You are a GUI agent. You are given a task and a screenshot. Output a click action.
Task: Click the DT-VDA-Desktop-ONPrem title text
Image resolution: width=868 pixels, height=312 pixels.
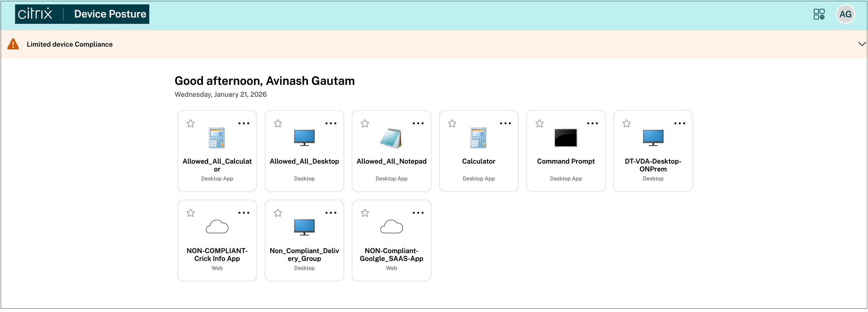pos(653,165)
